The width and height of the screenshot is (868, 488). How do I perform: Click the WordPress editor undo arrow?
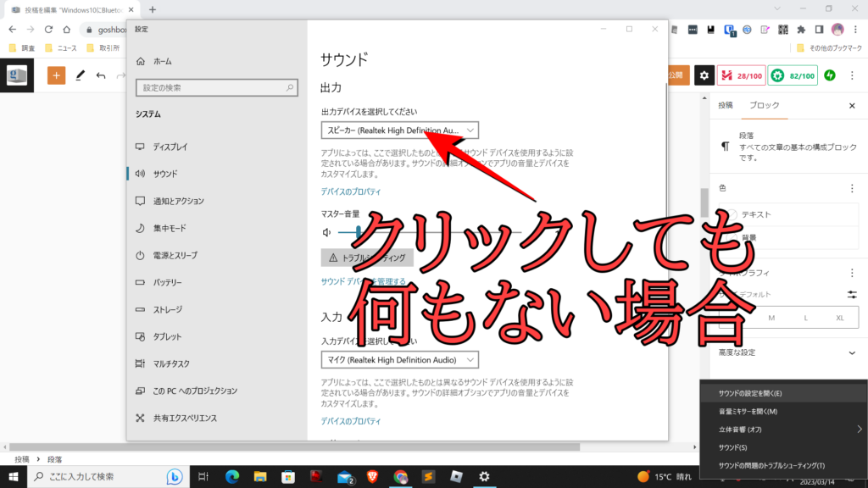[101, 75]
